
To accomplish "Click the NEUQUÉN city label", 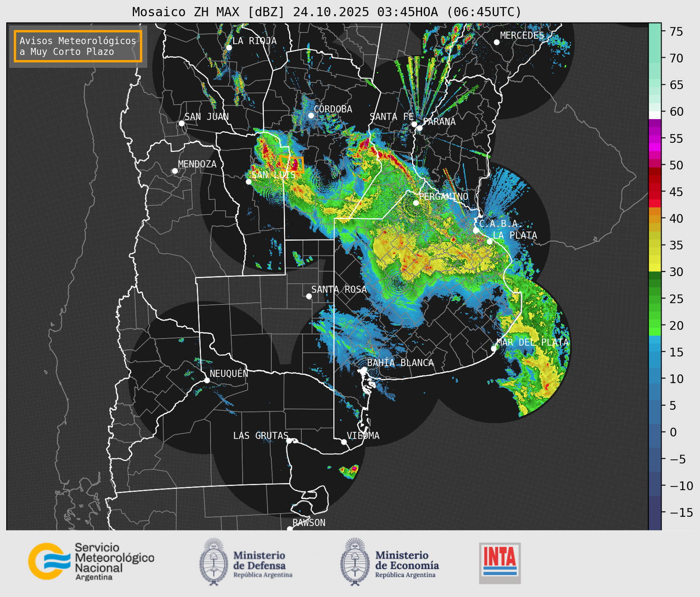I will (229, 374).
